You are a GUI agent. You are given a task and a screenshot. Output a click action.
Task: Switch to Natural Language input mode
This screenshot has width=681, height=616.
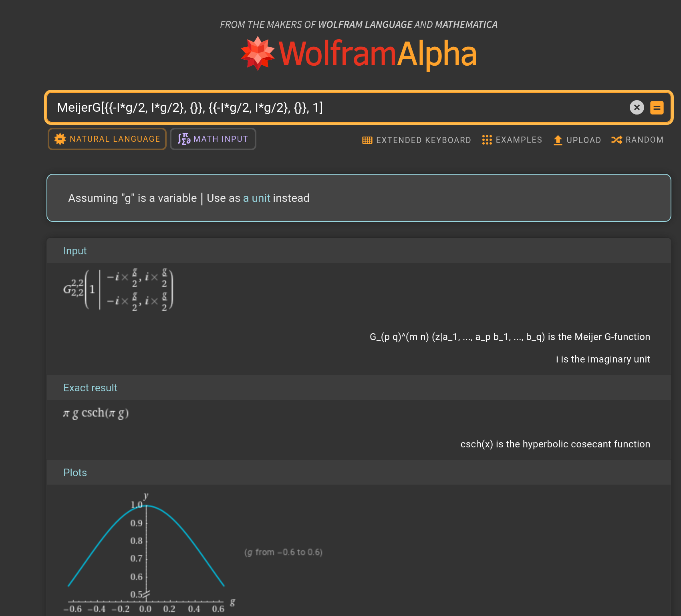[x=107, y=139]
